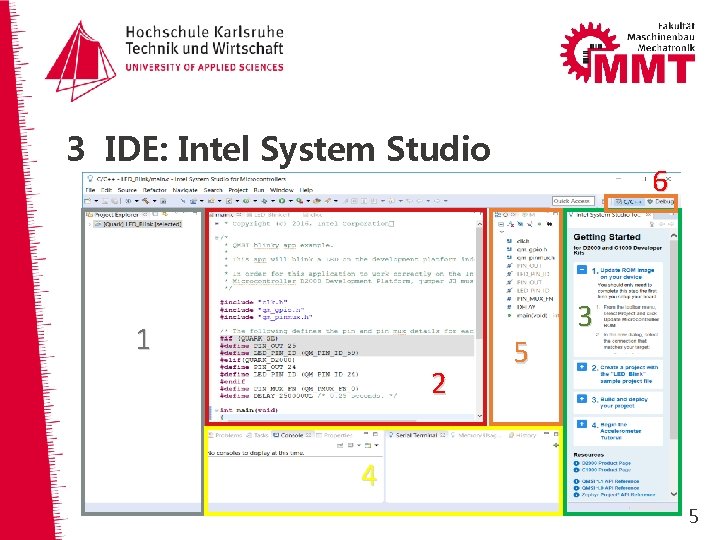Click the green Run toolbar icon
This screenshot has width=720, height=540.
click(282, 201)
